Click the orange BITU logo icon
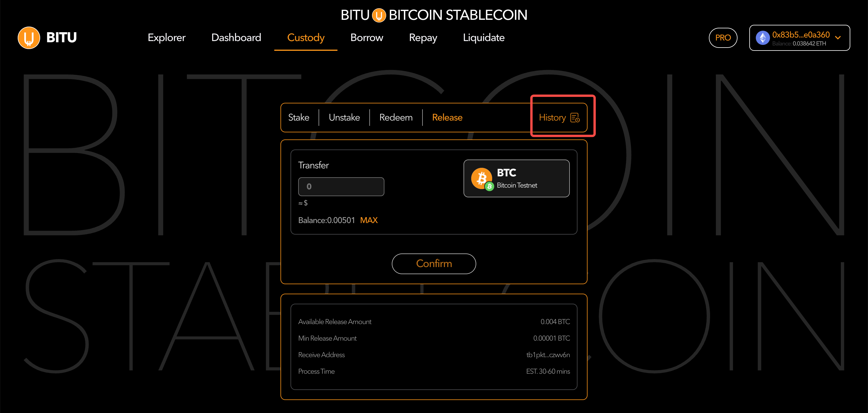Image resolution: width=868 pixels, height=413 pixels. (29, 38)
